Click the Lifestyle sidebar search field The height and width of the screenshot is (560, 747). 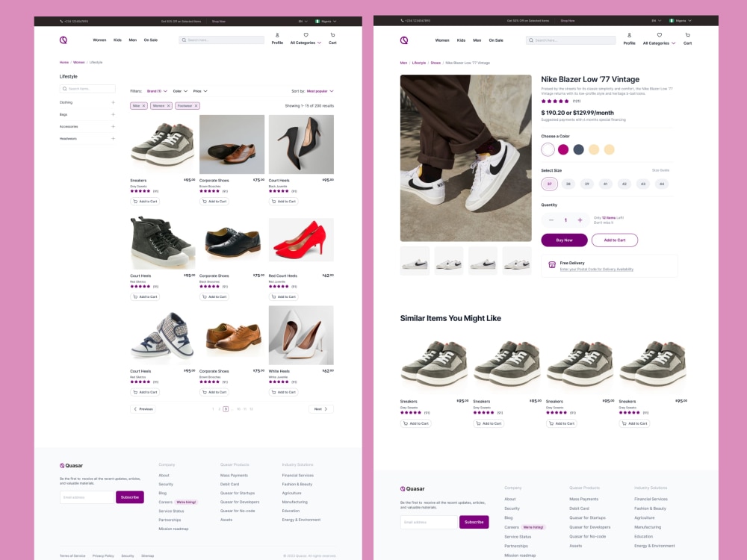[87, 89]
